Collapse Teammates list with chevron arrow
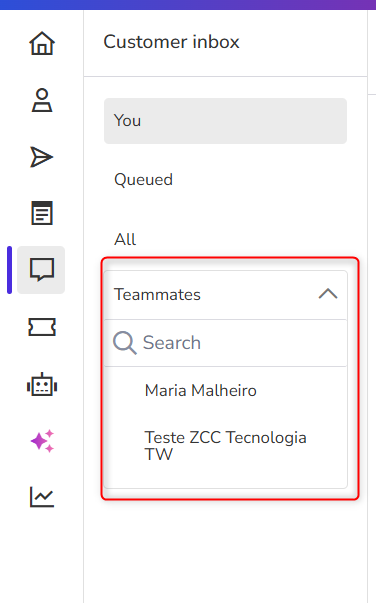This screenshot has width=376, height=603. [328, 294]
